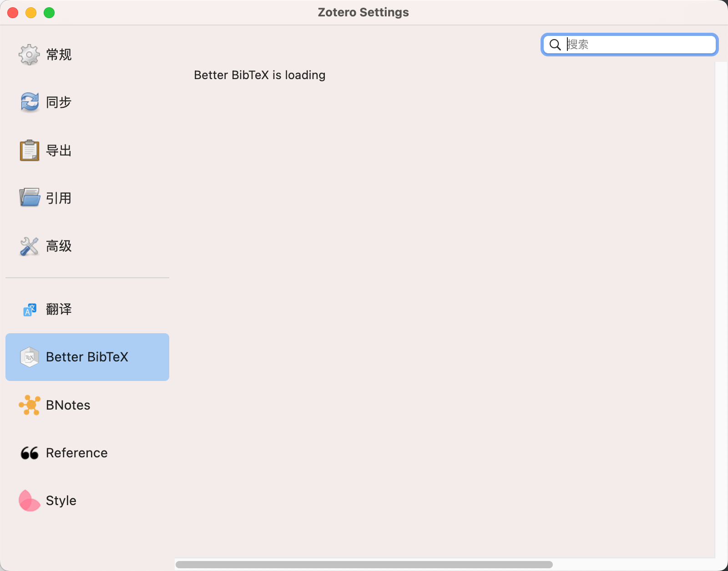Click the Cite (引用) folder icon

pyautogui.click(x=30, y=198)
